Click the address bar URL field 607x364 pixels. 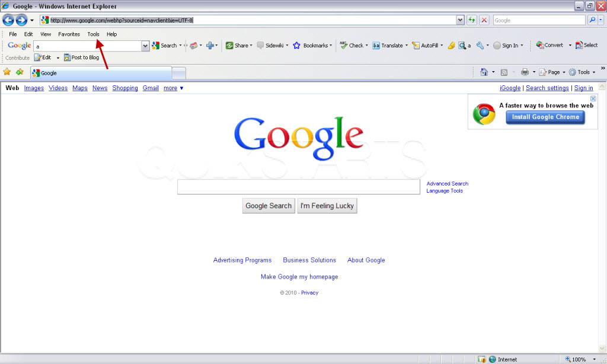(248, 20)
